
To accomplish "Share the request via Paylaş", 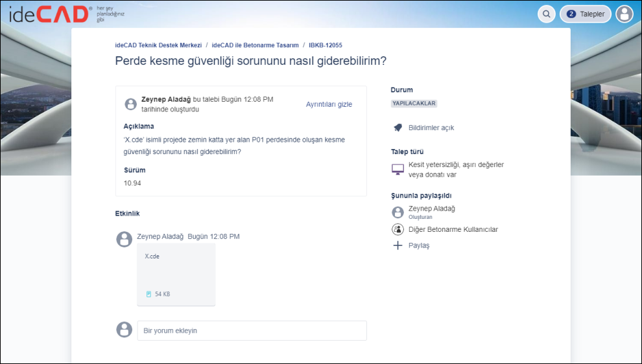I will coord(419,245).
